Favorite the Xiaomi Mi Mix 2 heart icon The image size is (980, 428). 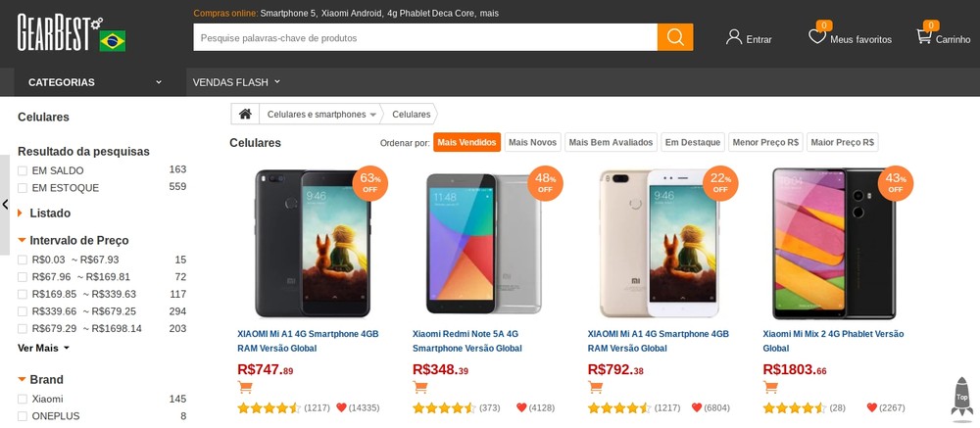pyautogui.click(x=872, y=407)
